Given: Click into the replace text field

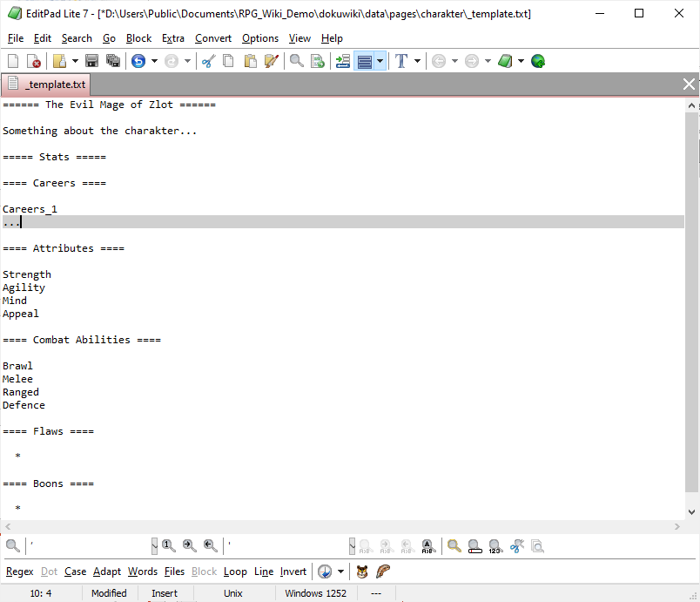Looking at the screenshot, I should [286, 545].
